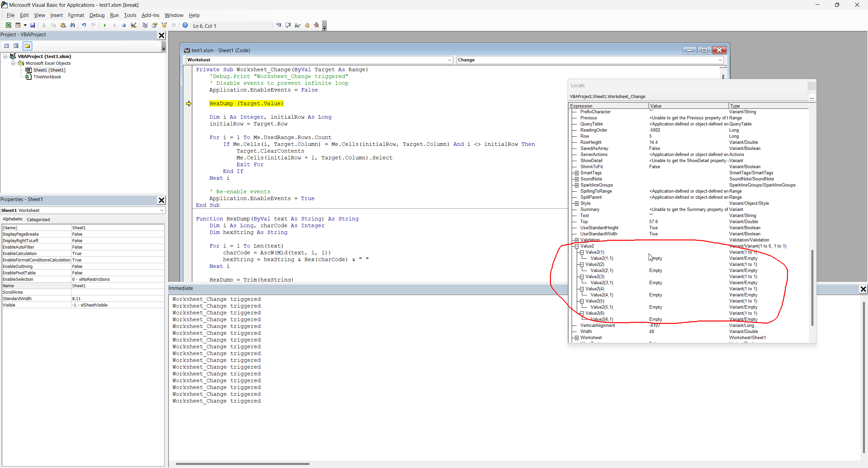Screen dimensions: 868x468
Task: Click the View Code button in Project panel
Action: click(x=6, y=46)
